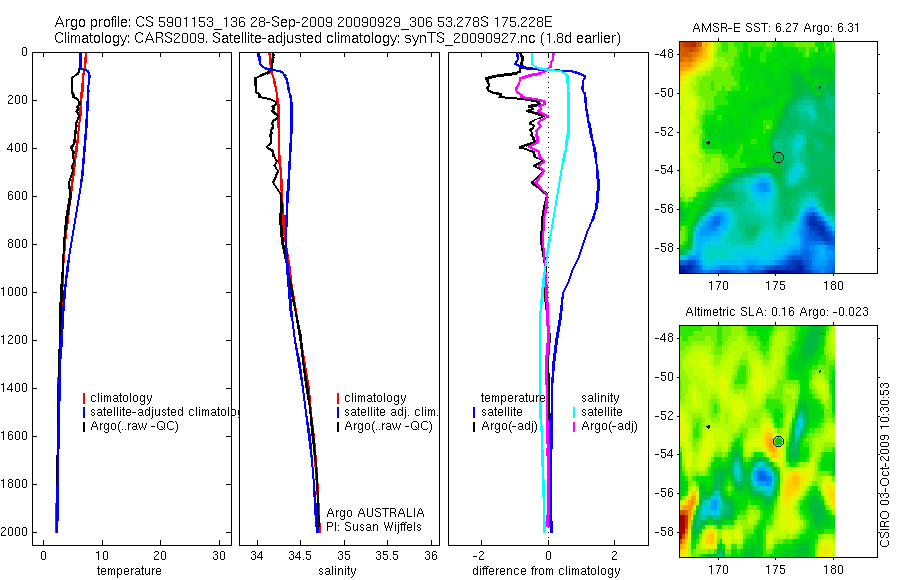
Task: Click salinity tick label '34.5'
Action: [300, 556]
